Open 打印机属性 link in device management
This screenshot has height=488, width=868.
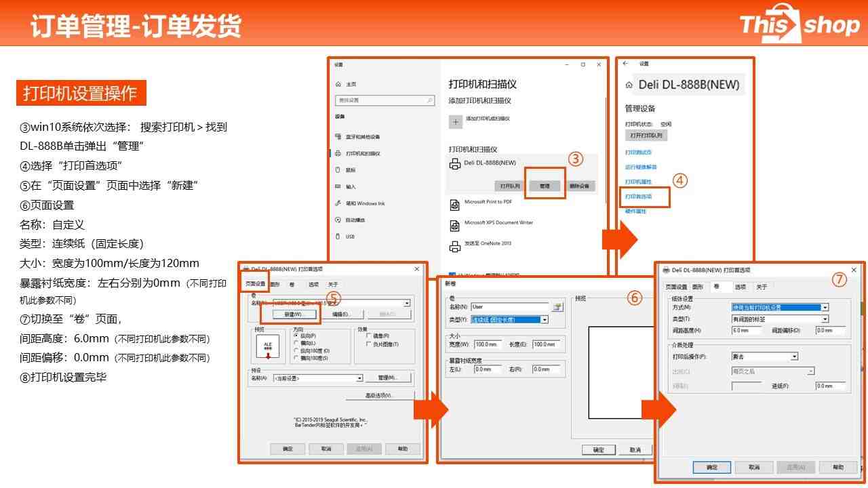coord(638,182)
